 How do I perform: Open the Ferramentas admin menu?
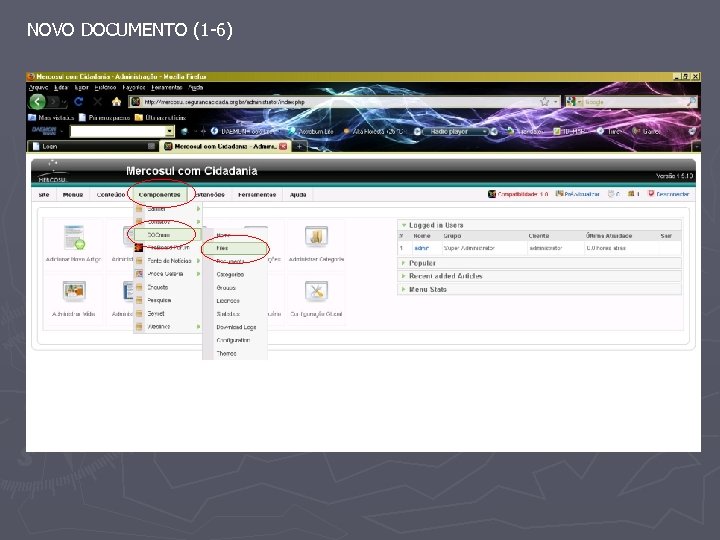(x=257, y=195)
